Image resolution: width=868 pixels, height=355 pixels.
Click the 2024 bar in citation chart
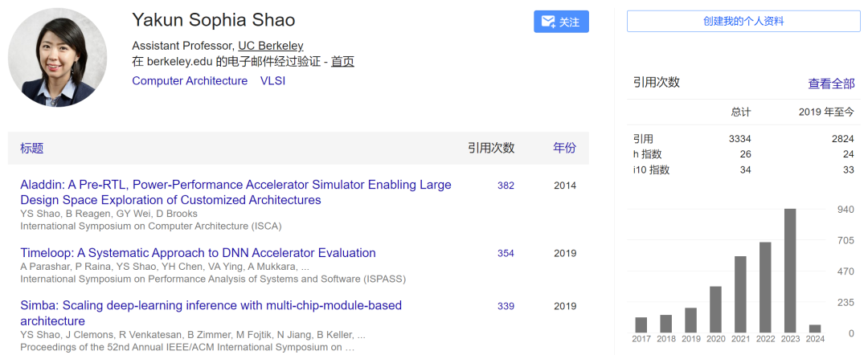pos(816,328)
